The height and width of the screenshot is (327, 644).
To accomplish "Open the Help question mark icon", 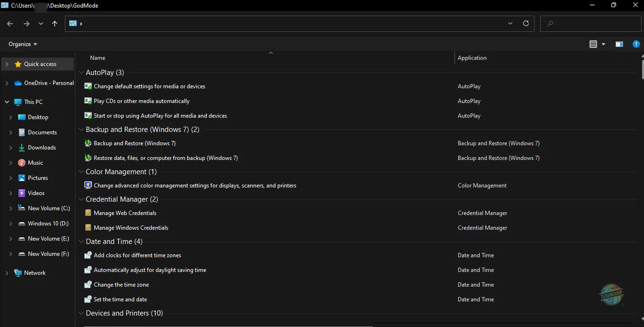I will 636,44.
